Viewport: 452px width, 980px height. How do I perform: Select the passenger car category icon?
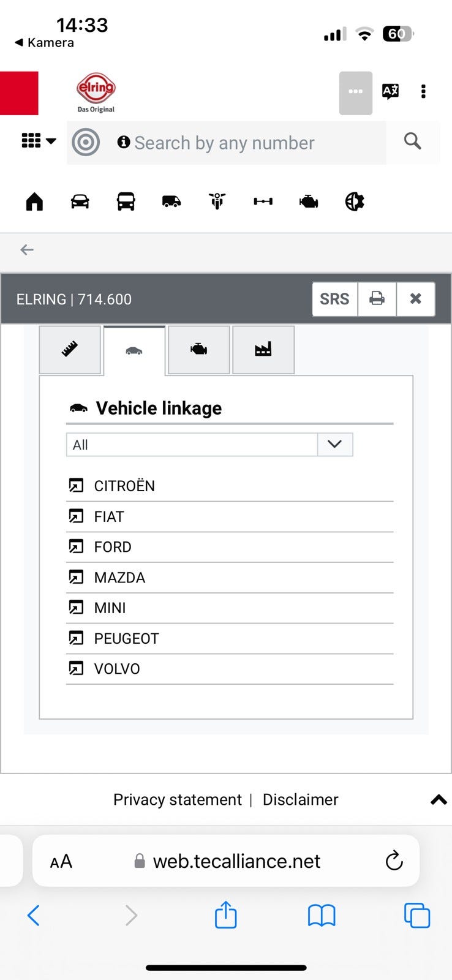pos(80,202)
